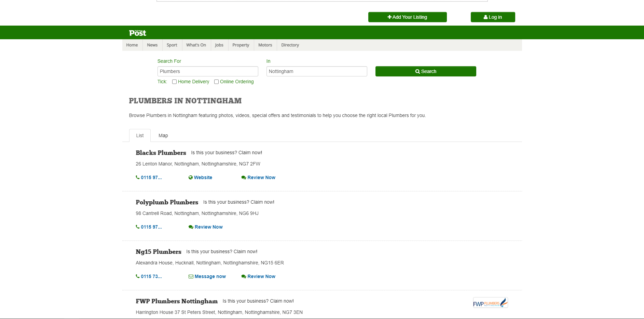Open the Directory menu item
Image resolution: width=644 pixels, height=319 pixels.
[290, 45]
